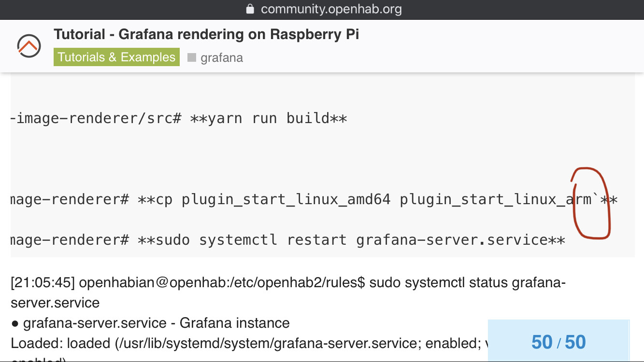
Task: Open the grafana tag link
Action: pos(221,58)
